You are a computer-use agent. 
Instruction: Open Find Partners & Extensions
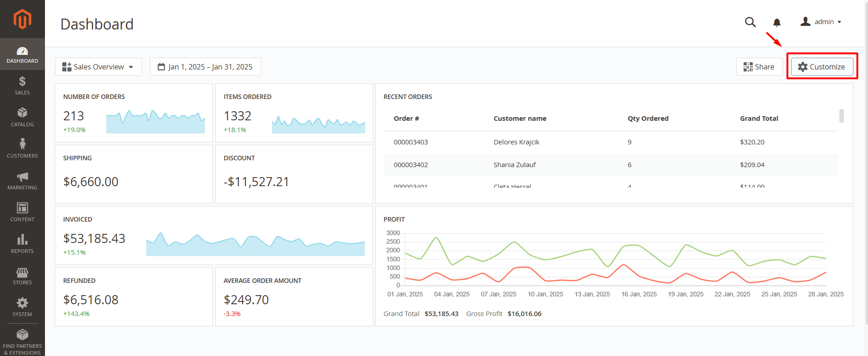22,341
